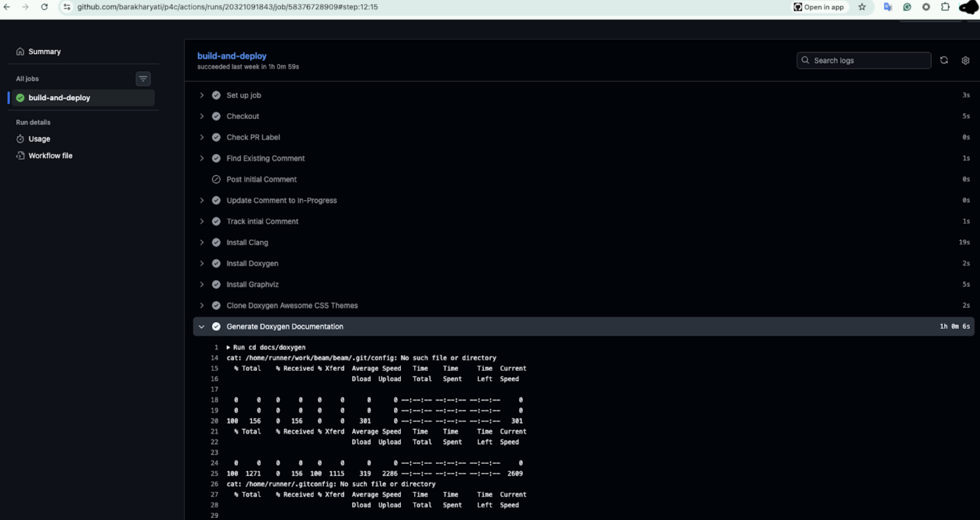The height and width of the screenshot is (520, 980).
Task: Click the build-and-deploy heading link
Action: click(231, 56)
